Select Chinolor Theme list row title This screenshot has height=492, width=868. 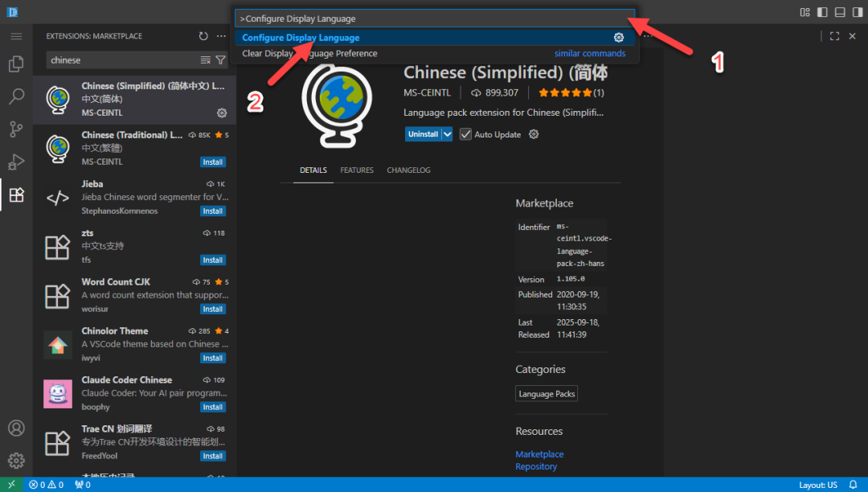click(115, 330)
